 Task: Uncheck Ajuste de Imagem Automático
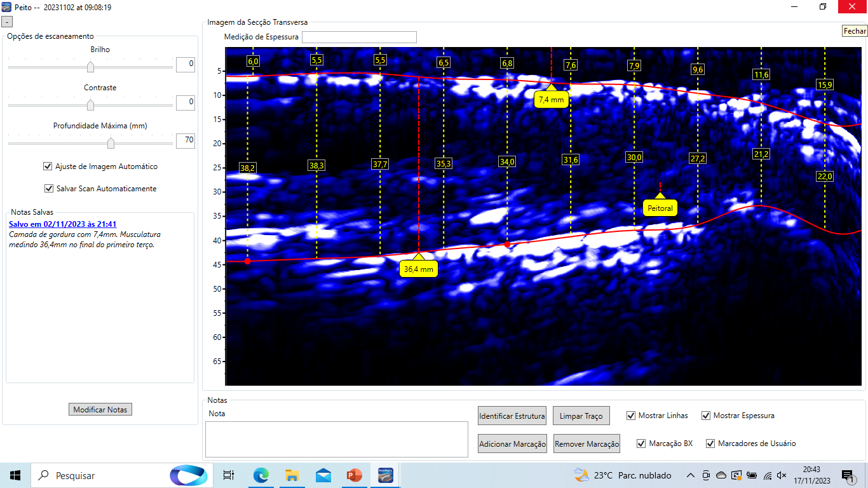pos(48,166)
